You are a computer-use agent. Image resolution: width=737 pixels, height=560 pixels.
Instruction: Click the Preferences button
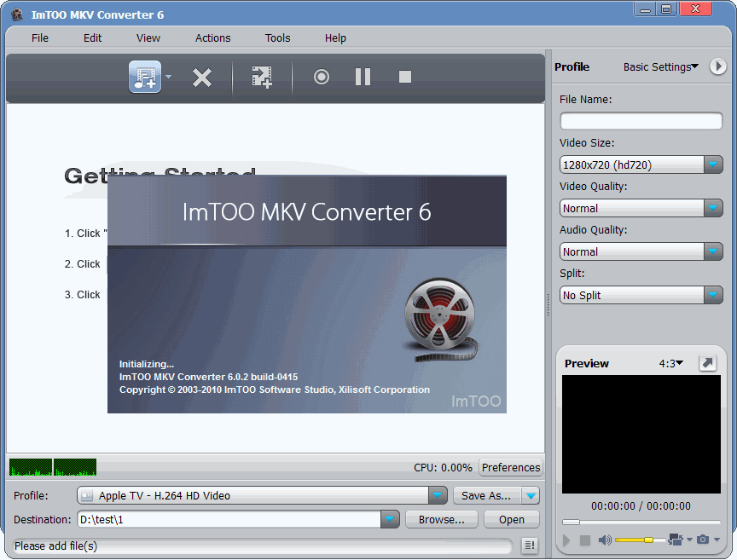pyautogui.click(x=511, y=467)
